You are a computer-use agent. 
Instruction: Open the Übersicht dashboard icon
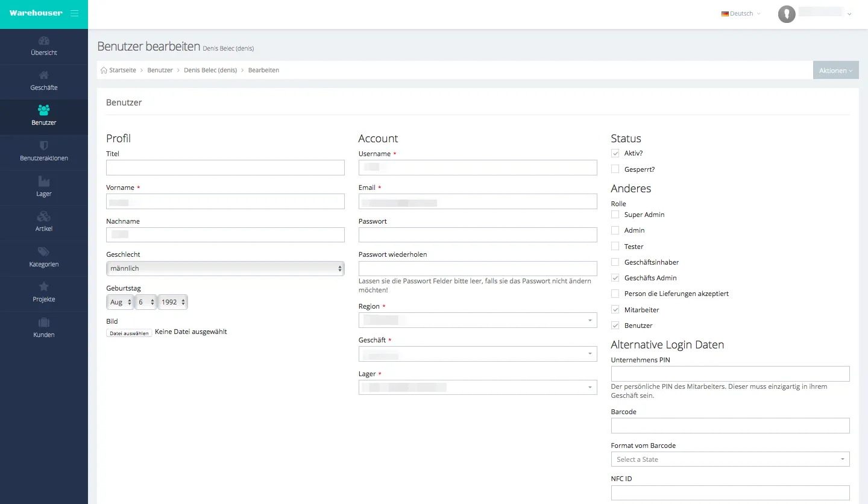tap(44, 41)
